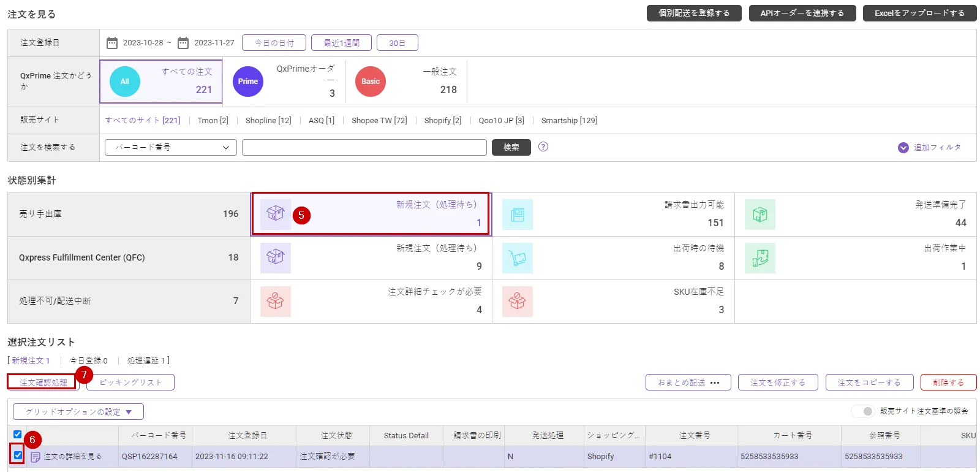The height and width of the screenshot is (472, 980).
Task: Click the green shipment preparation complete box icon
Action: tap(760, 215)
